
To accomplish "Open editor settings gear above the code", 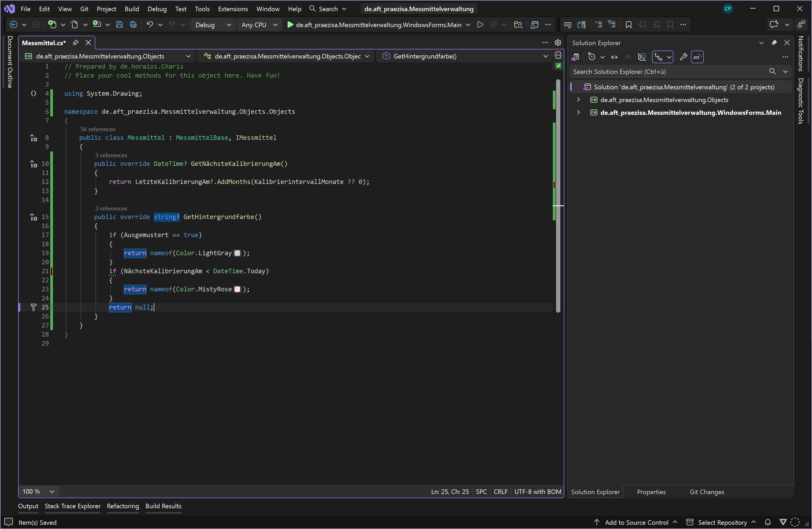I will pyautogui.click(x=558, y=43).
